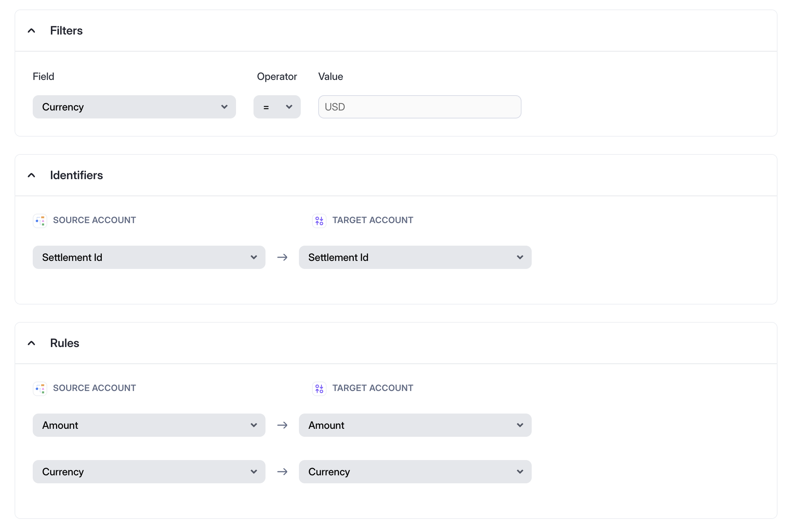Open the Field dropdown showing Currency

tap(134, 107)
